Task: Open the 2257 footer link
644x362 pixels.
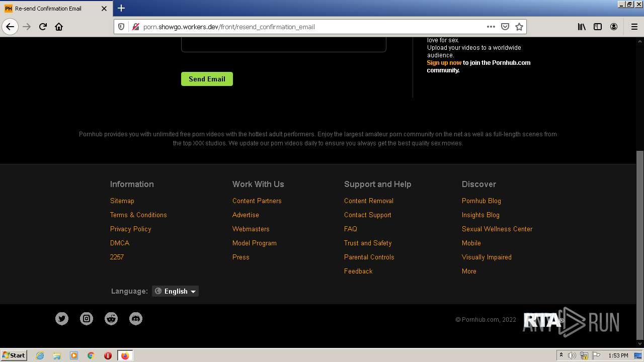Action: point(117,257)
